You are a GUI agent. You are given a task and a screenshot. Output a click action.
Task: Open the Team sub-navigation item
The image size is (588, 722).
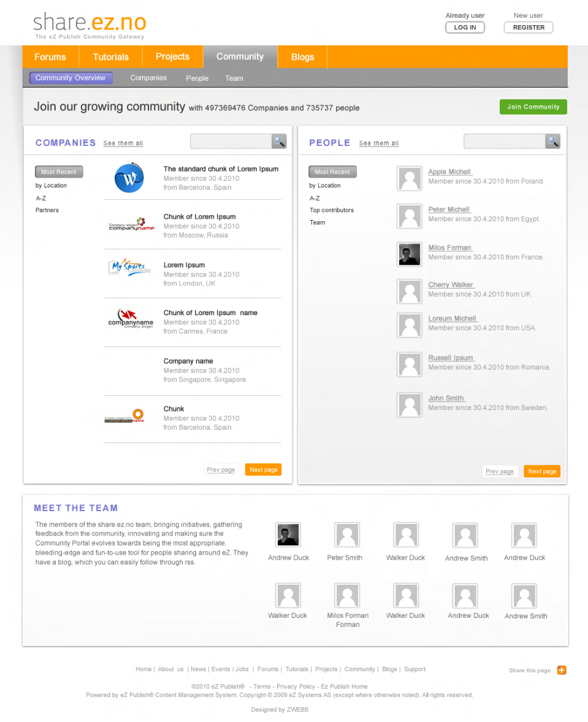coord(234,78)
